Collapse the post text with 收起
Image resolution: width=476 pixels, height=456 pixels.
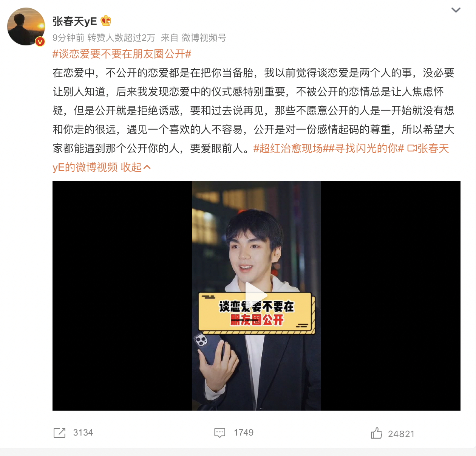tap(131, 168)
